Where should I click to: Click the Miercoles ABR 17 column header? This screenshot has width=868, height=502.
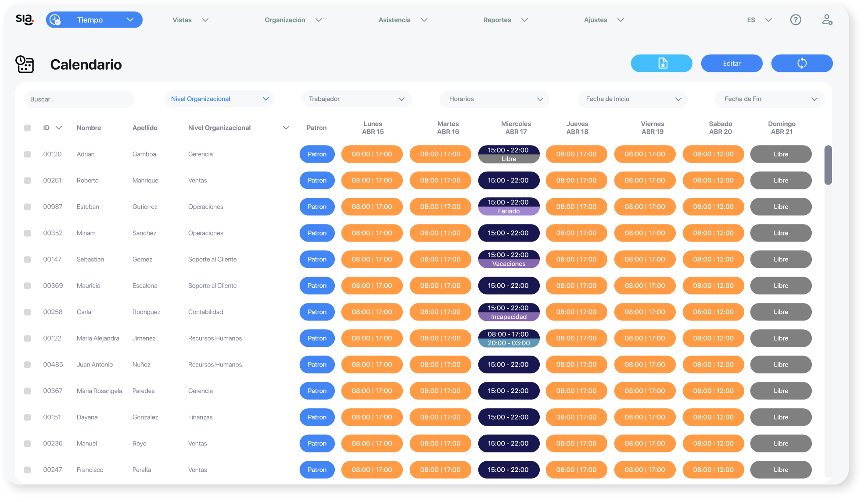[x=516, y=128]
